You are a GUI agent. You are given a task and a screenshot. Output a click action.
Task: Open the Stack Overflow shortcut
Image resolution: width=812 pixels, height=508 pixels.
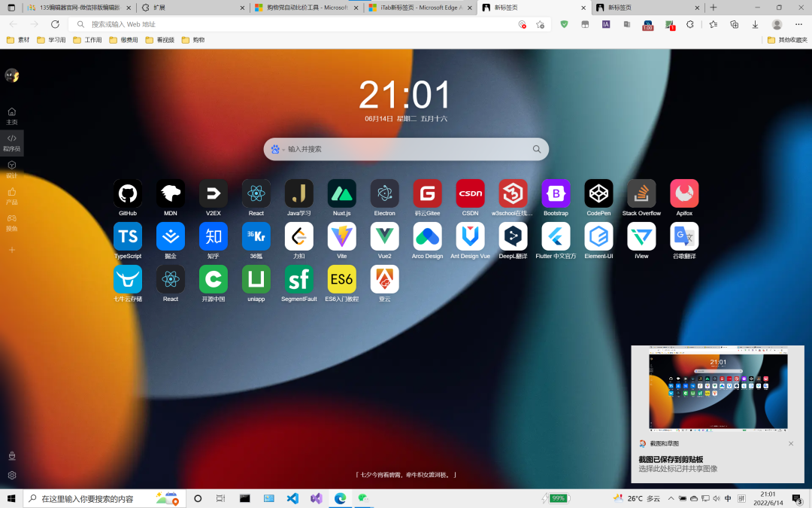pyautogui.click(x=641, y=193)
